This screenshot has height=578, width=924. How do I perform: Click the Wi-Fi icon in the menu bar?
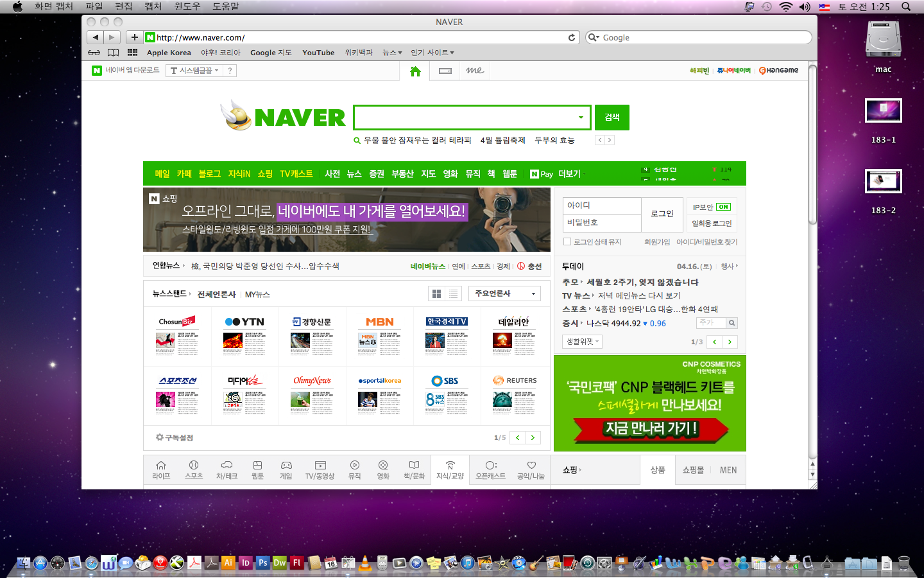click(x=785, y=6)
